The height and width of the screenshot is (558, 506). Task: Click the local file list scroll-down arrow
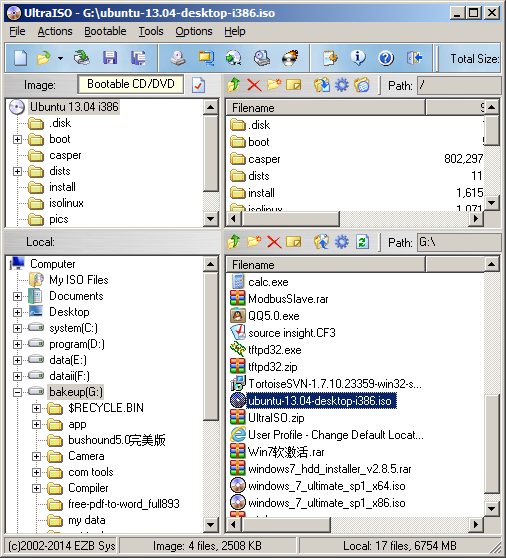point(491,508)
